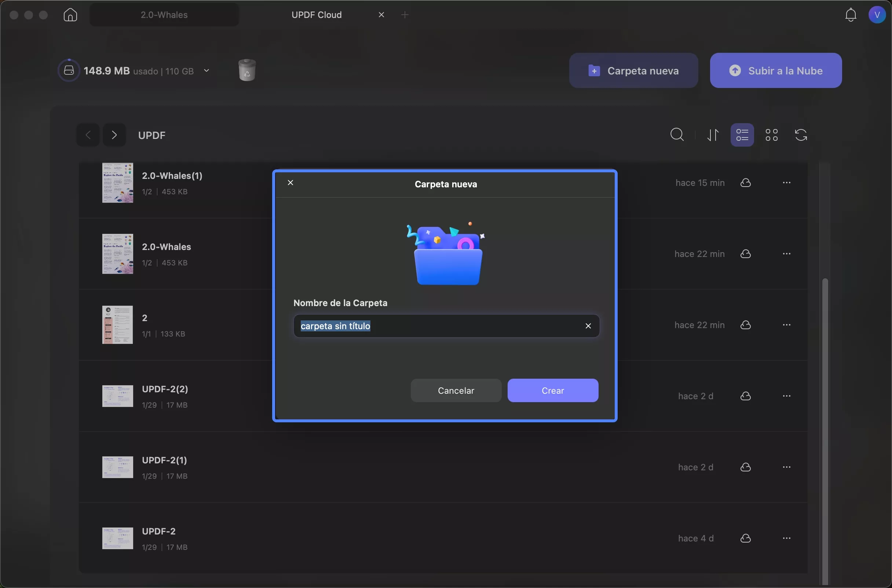The height and width of the screenshot is (588, 892).
Task: Click cloud icon for 2.0-Whales(1)
Action: (746, 183)
